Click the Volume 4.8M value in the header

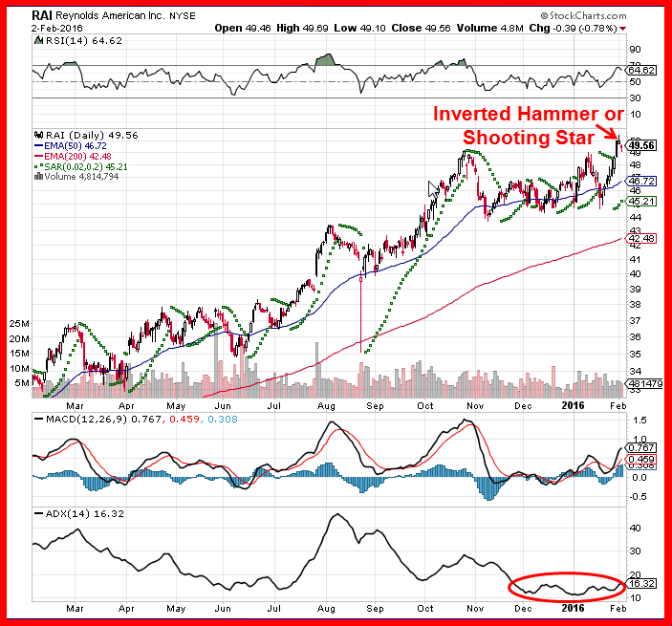(x=489, y=29)
